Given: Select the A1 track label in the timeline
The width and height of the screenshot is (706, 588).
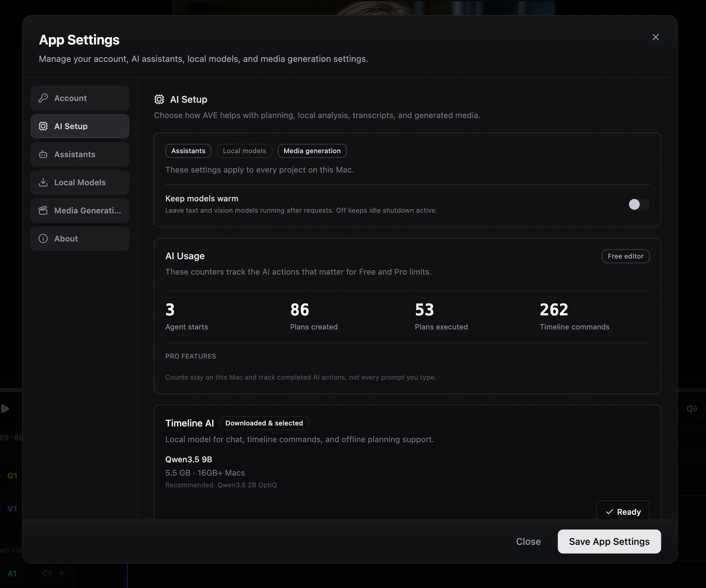Looking at the screenshot, I should click(12, 574).
